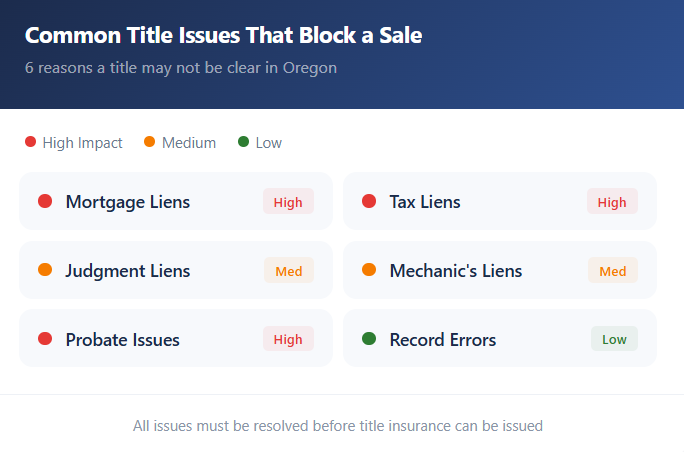Click the Oregon subtitle text in header

tap(181, 68)
